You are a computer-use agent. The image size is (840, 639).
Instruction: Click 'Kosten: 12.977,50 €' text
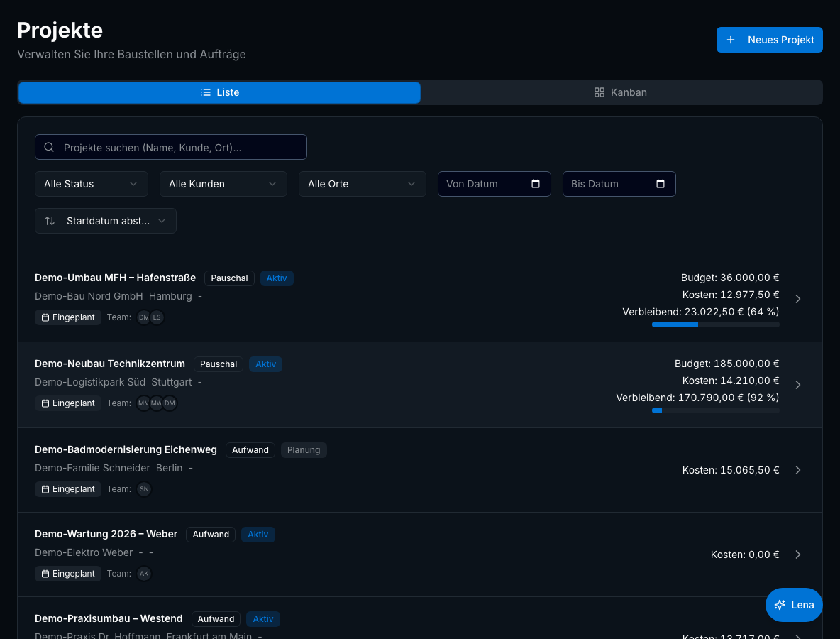point(731,295)
